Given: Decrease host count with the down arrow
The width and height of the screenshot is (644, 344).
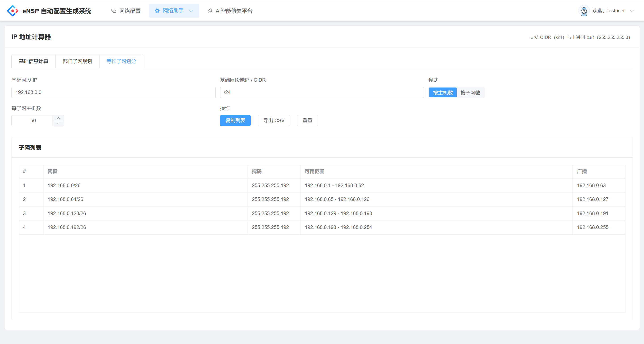Looking at the screenshot, I should tap(58, 123).
